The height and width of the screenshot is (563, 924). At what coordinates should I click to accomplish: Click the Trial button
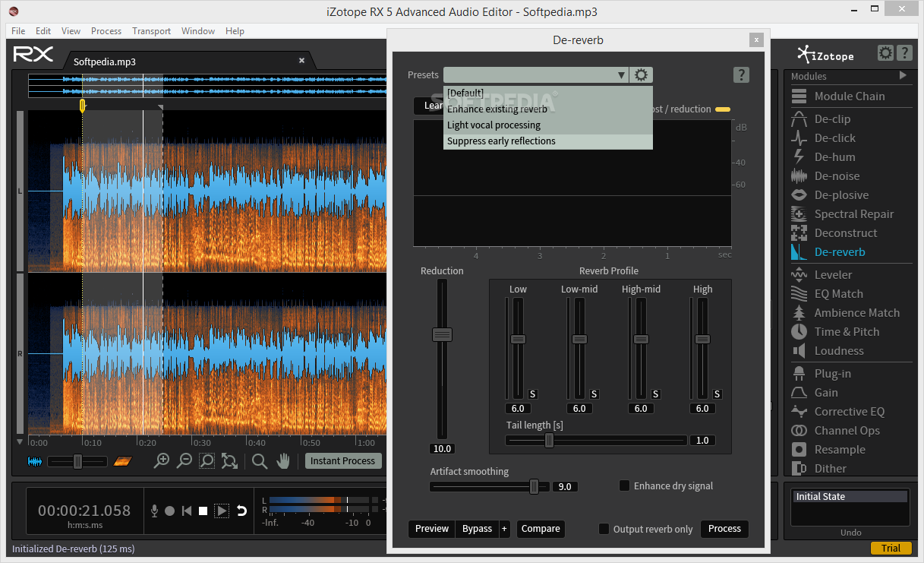pyautogui.click(x=891, y=549)
